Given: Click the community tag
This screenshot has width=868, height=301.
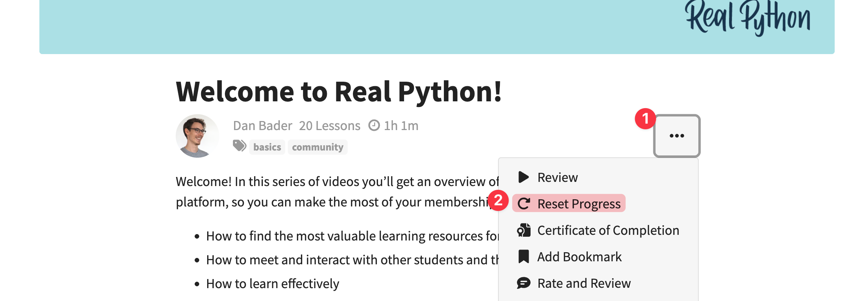Looking at the screenshot, I should pos(317,147).
